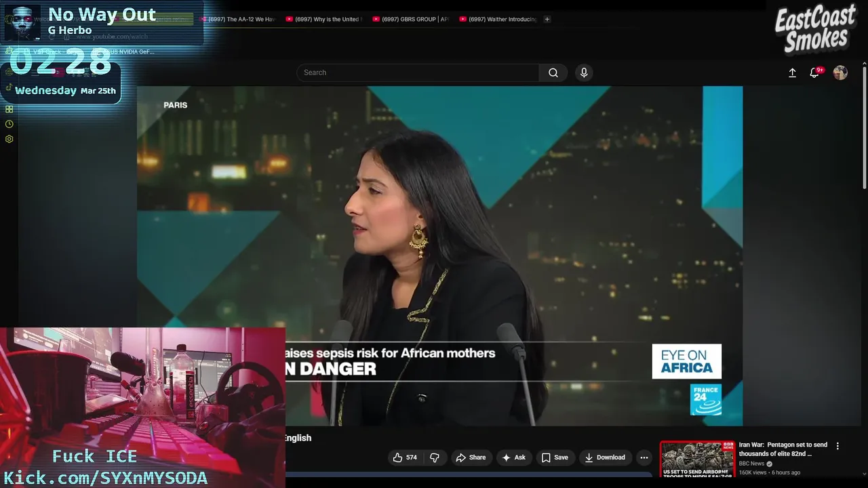Viewport: 868px width, 488px height.
Task: Open Iran War BBC News thumbnail
Action: [x=697, y=460]
